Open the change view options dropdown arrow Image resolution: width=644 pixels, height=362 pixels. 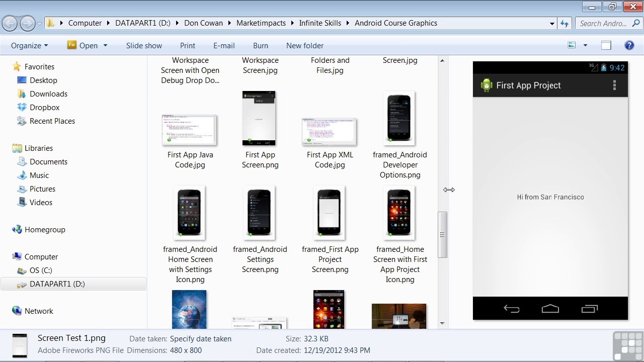(x=585, y=45)
